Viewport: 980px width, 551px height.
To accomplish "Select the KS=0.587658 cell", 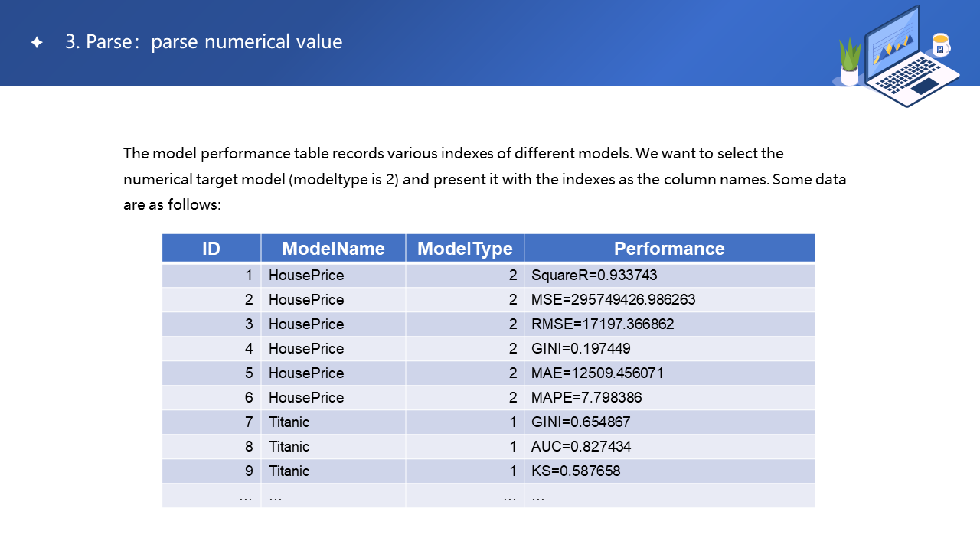I will 576,471.
